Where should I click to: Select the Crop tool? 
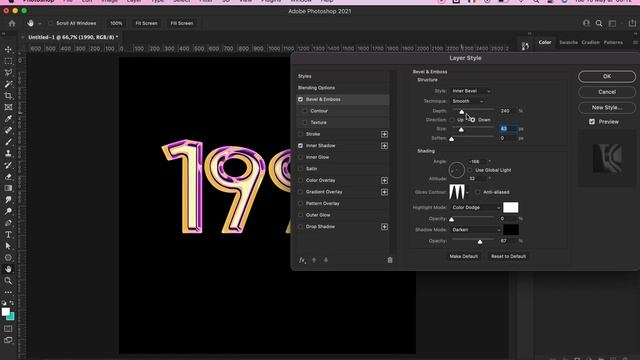8,96
